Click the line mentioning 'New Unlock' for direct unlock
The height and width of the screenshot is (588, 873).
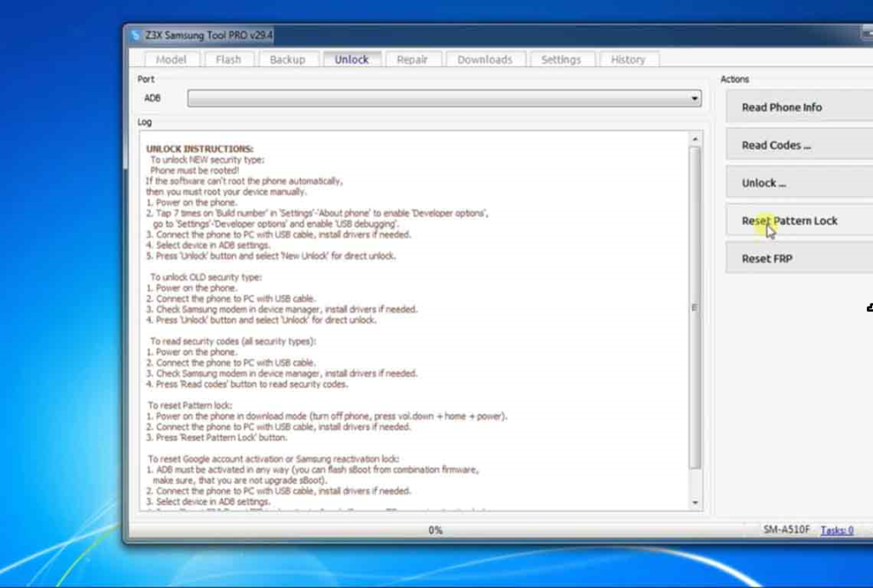point(271,256)
